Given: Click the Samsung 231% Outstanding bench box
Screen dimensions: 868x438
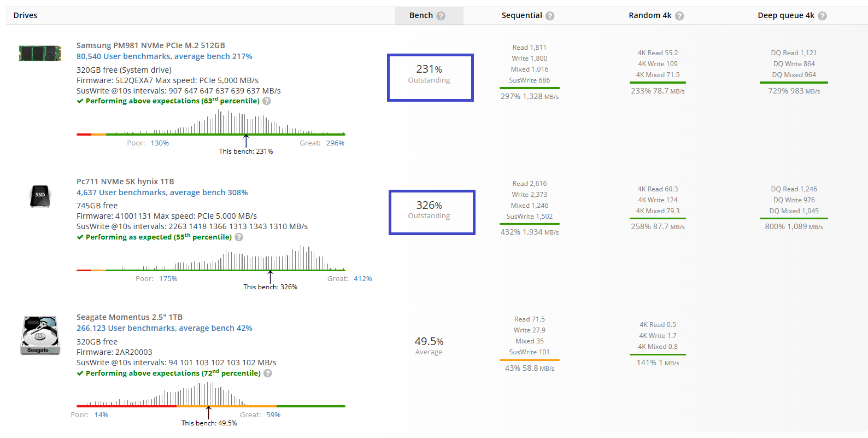Looking at the screenshot, I should tap(430, 78).
